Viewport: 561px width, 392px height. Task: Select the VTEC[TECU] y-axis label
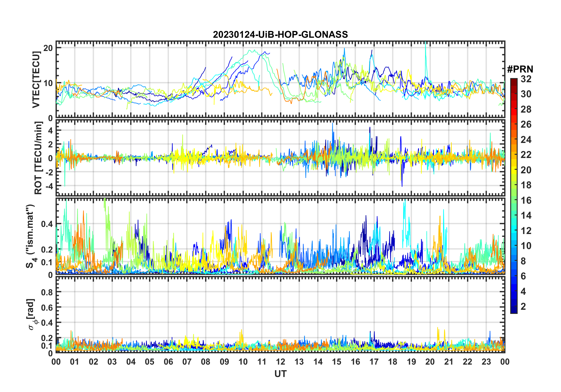coord(36,80)
